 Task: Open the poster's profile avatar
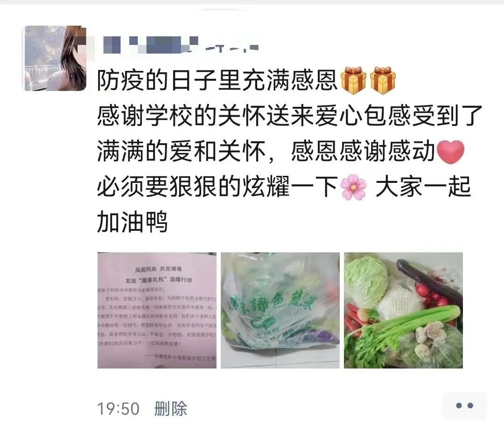click(55, 58)
